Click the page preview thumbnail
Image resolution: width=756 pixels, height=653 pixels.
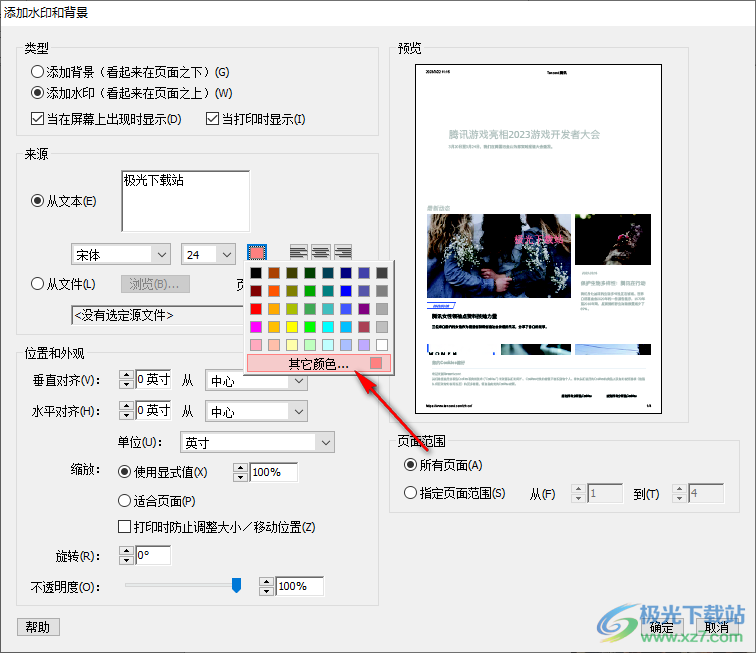[x=538, y=239]
